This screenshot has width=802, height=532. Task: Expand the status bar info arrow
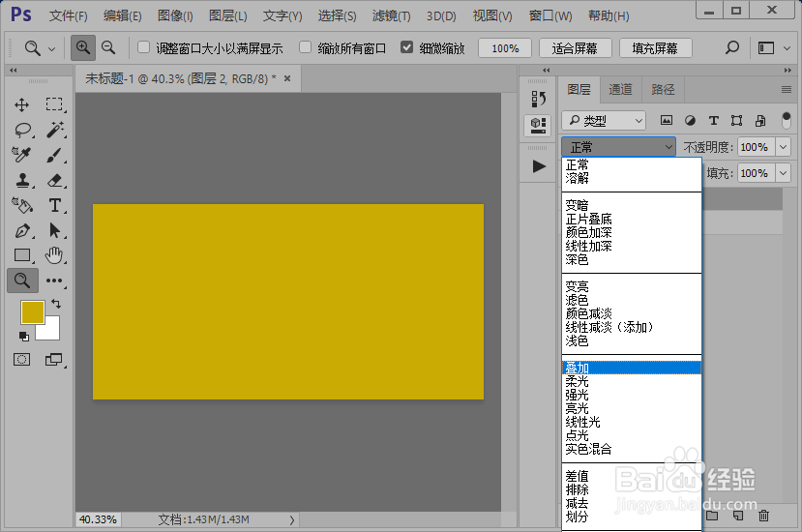[x=291, y=519]
